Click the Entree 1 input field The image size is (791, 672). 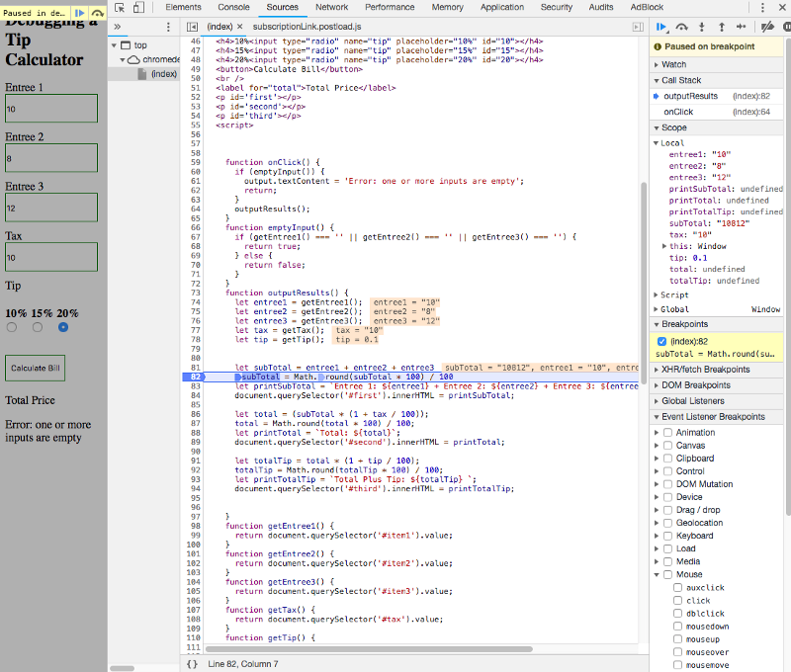51,109
